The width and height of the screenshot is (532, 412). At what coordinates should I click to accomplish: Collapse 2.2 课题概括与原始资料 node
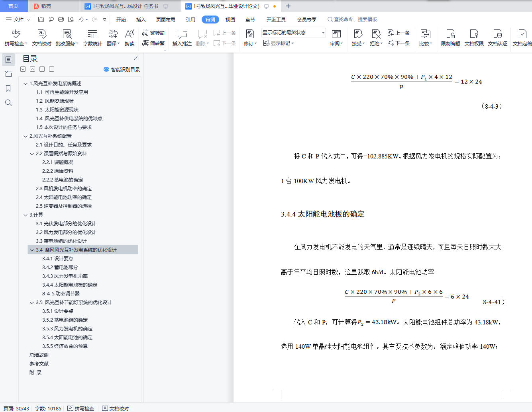click(x=32, y=154)
